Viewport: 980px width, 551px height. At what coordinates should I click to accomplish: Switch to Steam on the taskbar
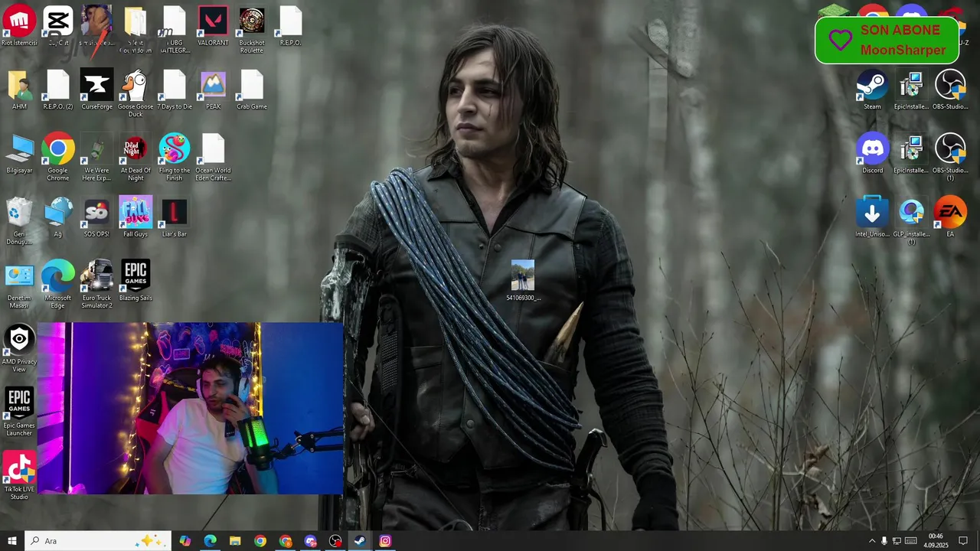360,541
